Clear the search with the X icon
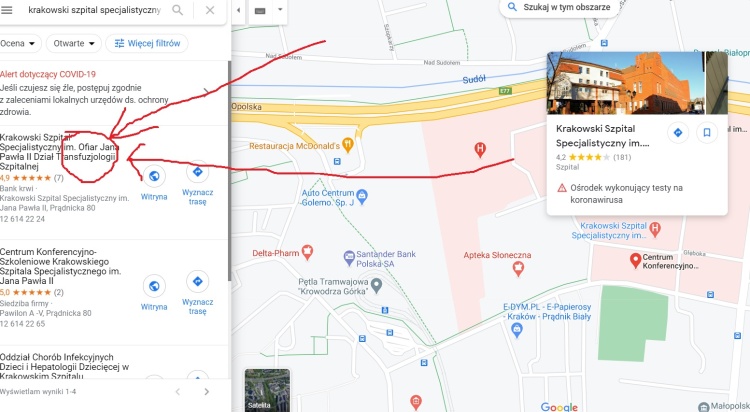 [x=210, y=10]
